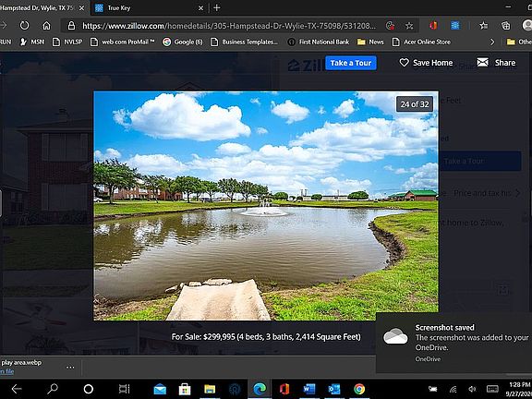The image size is (532, 399).
Task: Open the browser home page icon
Action: 46,26
